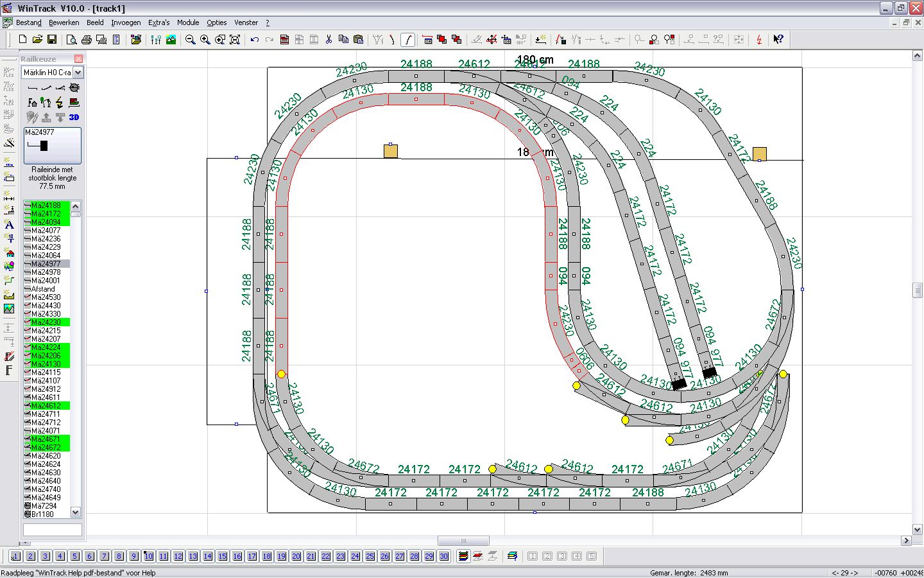
Task: Click the insert house icon in left toolbar
Action: pyautogui.click(x=9, y=253)
